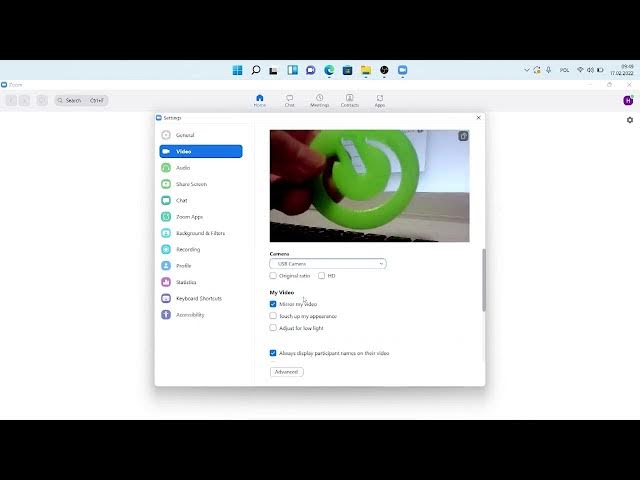Click the Zoom search field
The height and width of the screenshot is (480, 640).
click(x=82, y=100)
